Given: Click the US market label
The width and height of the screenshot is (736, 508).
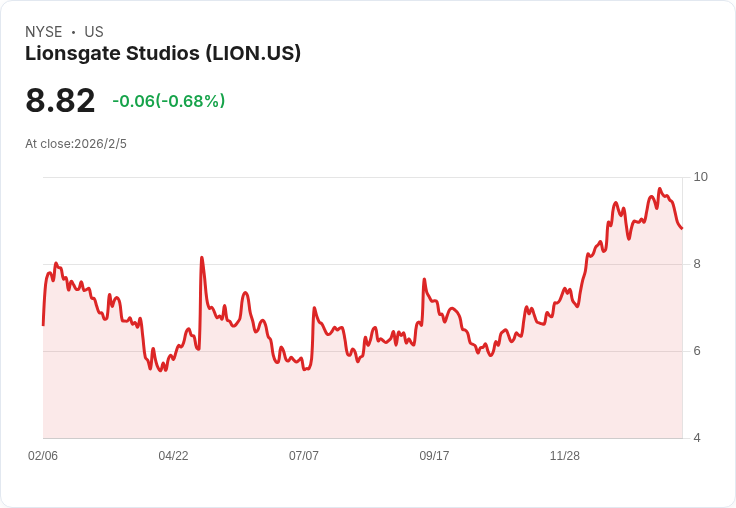Looking at the screenshot, I should [x=94, y=32].
